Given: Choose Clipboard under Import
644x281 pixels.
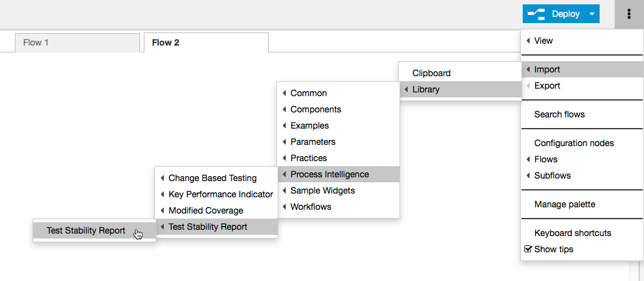Looking at the screenshot, I should (x=460, y=73).
